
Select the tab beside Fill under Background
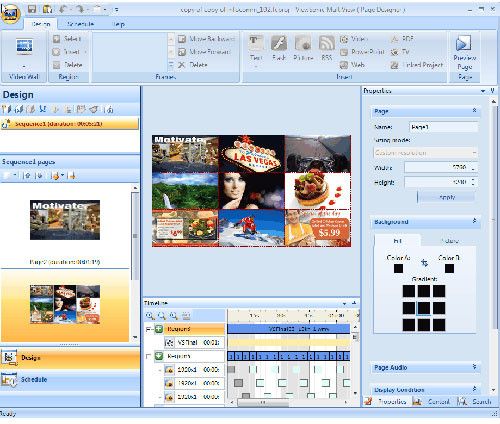click(x=449, y=241)
